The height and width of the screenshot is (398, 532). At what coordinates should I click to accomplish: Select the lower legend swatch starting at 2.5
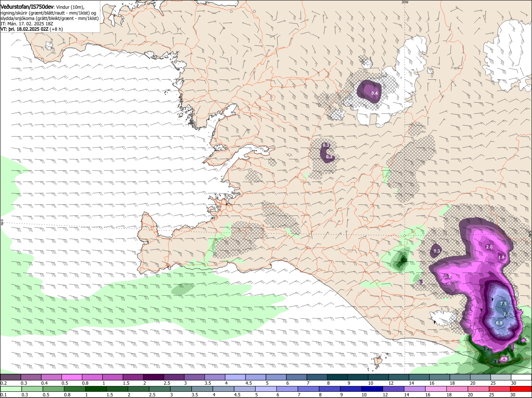coord(159,389)
